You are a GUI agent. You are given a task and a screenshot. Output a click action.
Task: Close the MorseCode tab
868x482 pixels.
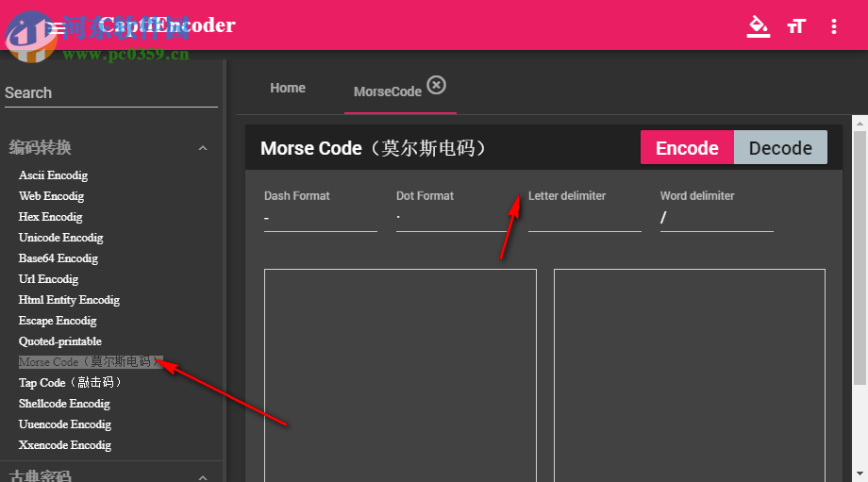point(436,85)
